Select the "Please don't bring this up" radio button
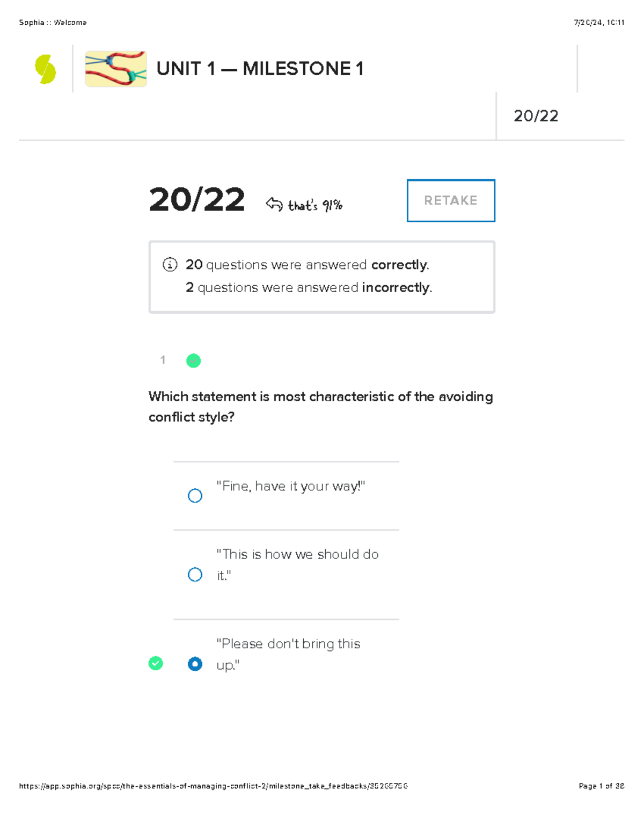The width and height of the screenshot is (644, 834). click(x=195, y=664)
